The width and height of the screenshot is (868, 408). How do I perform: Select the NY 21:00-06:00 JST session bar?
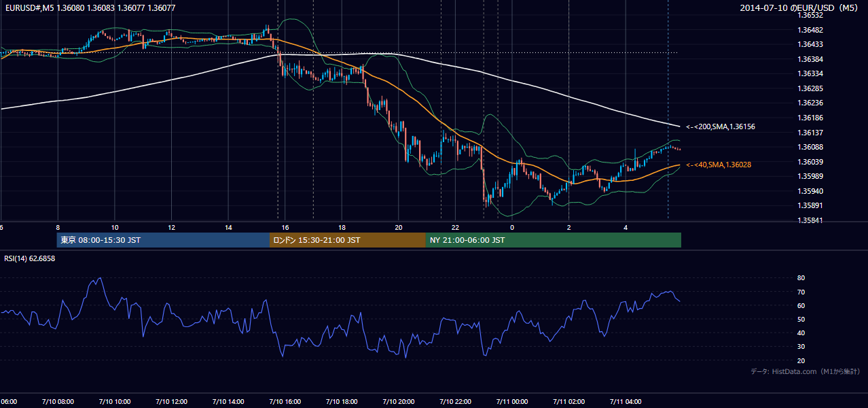[554, 240]
